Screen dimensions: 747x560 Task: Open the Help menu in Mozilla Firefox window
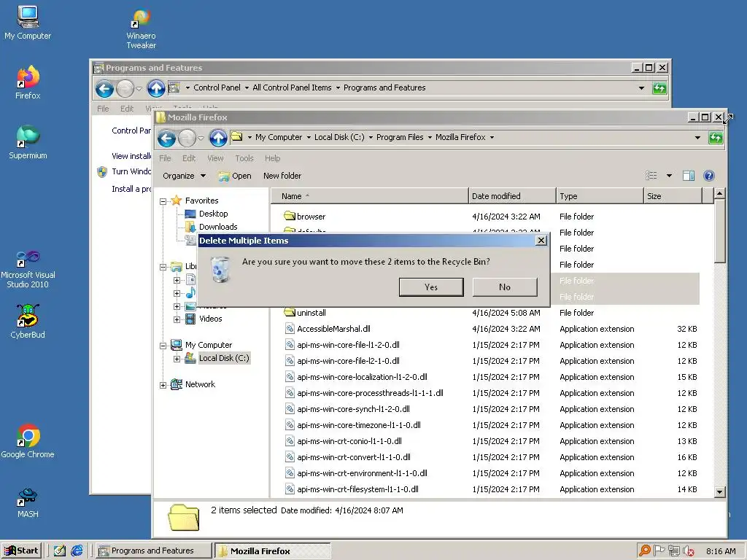coord(273,158)
